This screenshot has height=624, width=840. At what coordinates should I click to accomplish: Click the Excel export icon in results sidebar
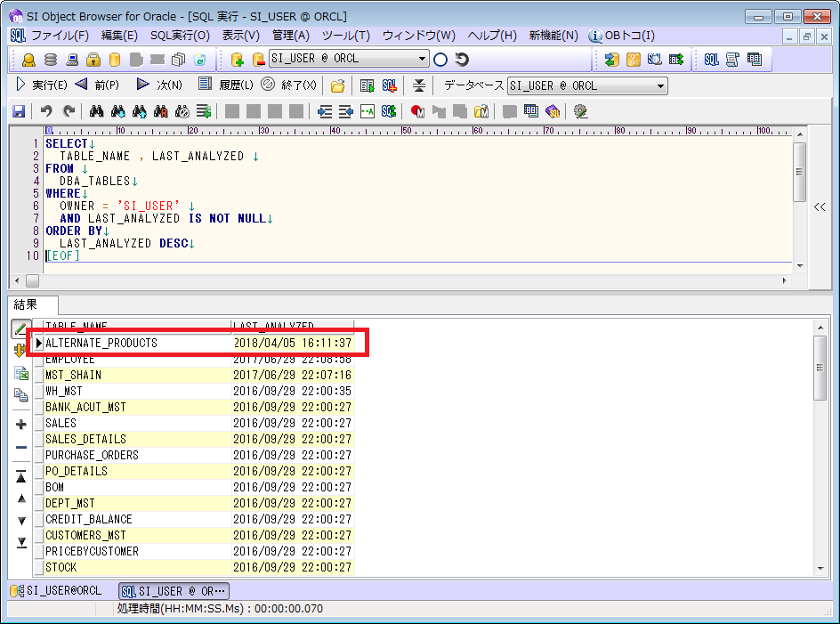click(x=21, y=374)
